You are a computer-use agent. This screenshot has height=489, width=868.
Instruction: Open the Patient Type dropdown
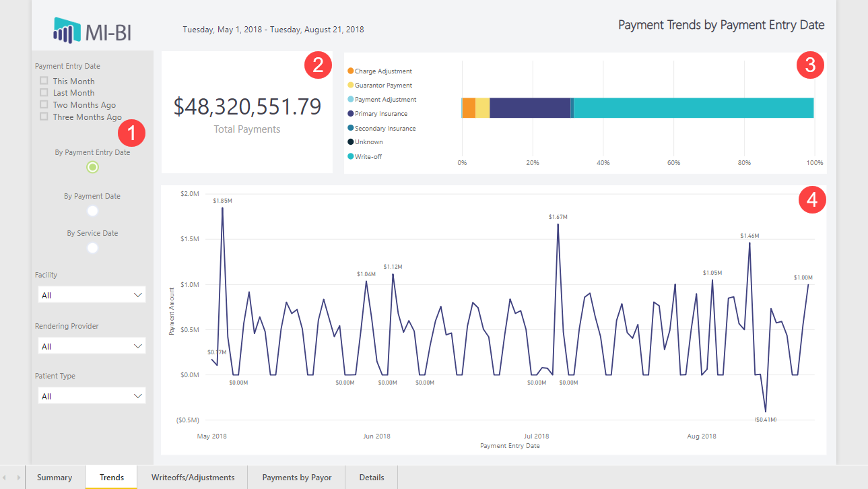click(x=91, y=396)
